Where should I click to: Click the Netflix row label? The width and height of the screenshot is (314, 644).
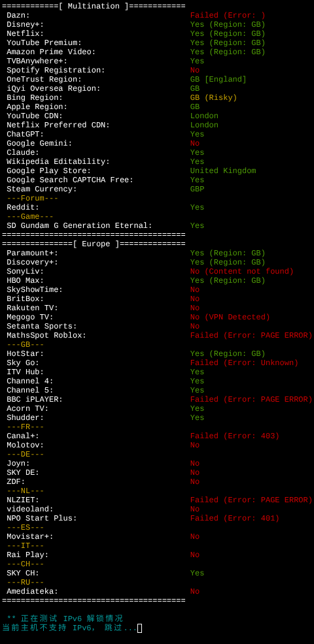point(25,34)
